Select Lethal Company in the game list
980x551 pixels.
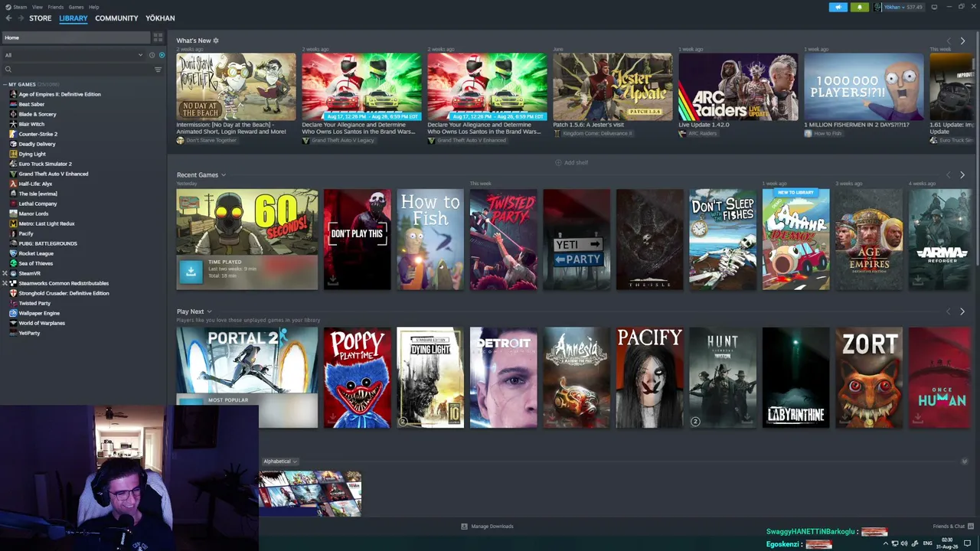[38, 204]
